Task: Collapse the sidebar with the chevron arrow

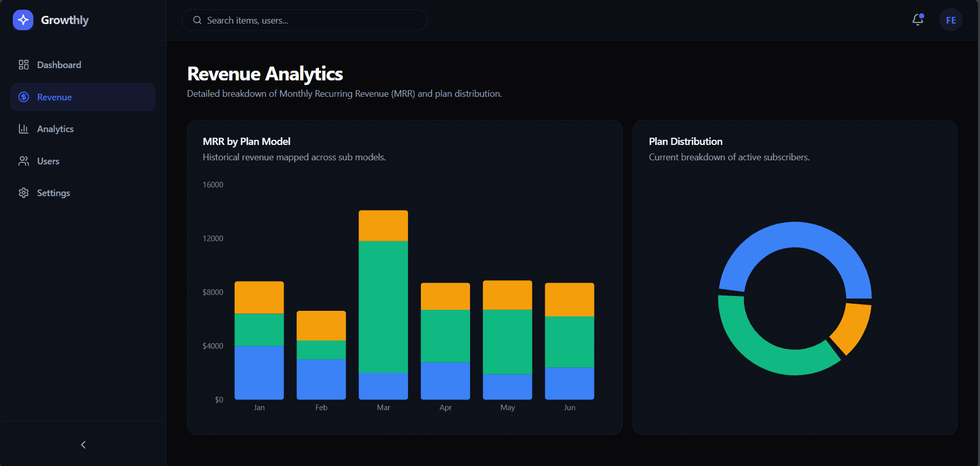Action: 83,444
